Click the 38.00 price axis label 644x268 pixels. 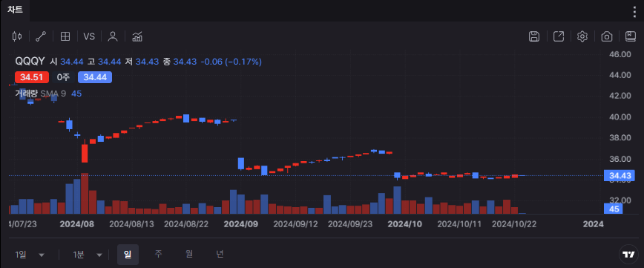(620, 137)
